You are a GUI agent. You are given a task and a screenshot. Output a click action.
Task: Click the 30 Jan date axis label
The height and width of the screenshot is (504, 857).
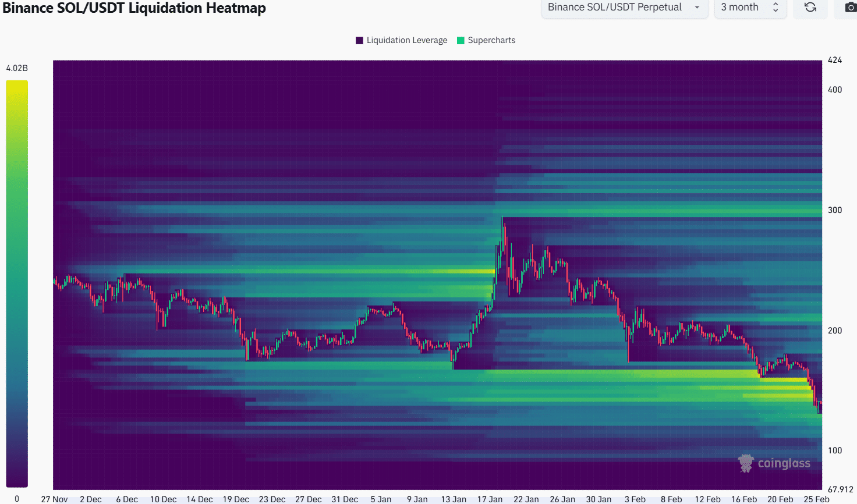(x=599, y=499)
